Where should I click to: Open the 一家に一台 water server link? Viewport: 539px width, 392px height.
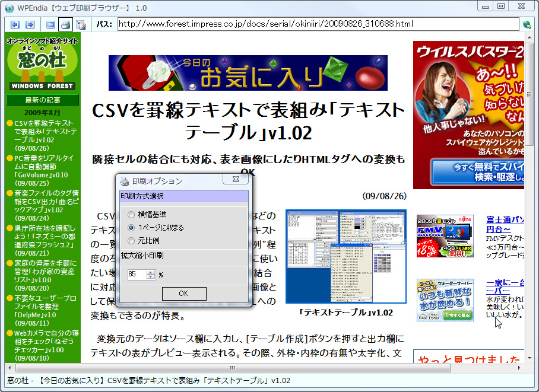tap(505, 287)
